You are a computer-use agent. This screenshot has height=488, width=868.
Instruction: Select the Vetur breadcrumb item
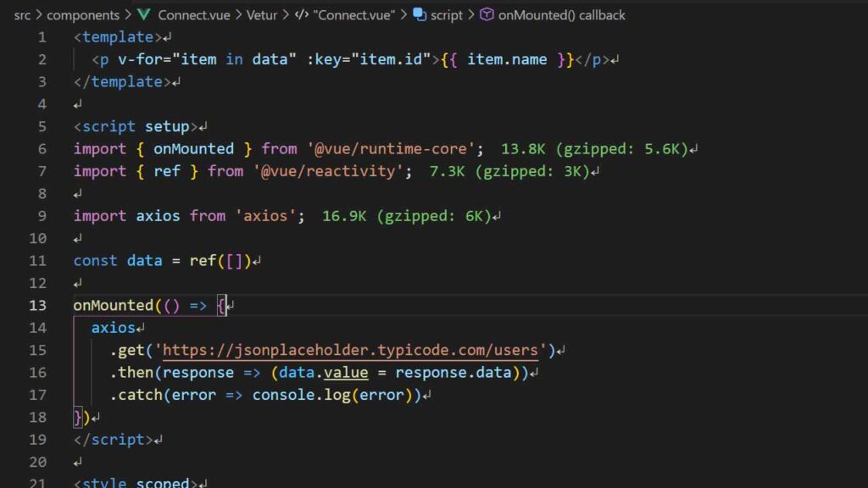tap(263, 14)
